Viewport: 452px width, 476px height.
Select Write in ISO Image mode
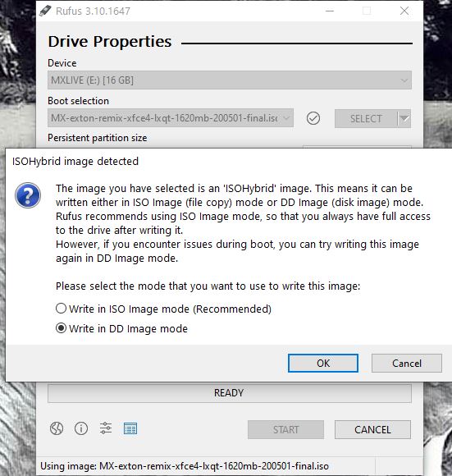coord(164,309)
